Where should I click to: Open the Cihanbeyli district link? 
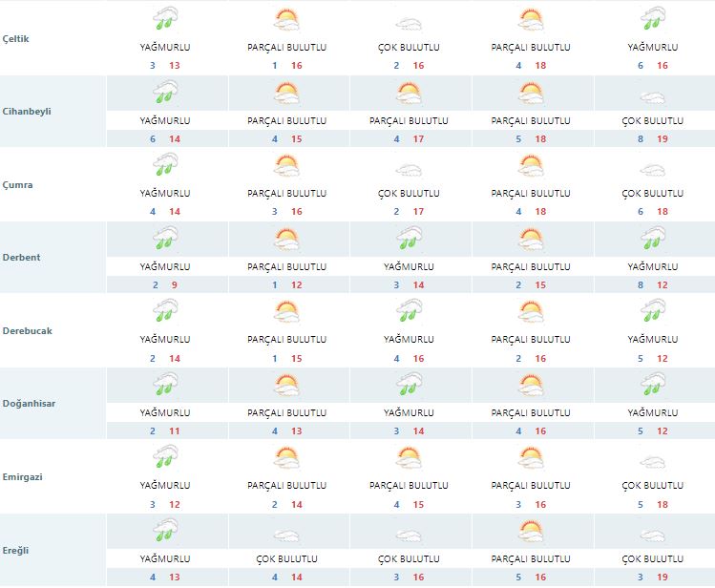click(26, 111)
